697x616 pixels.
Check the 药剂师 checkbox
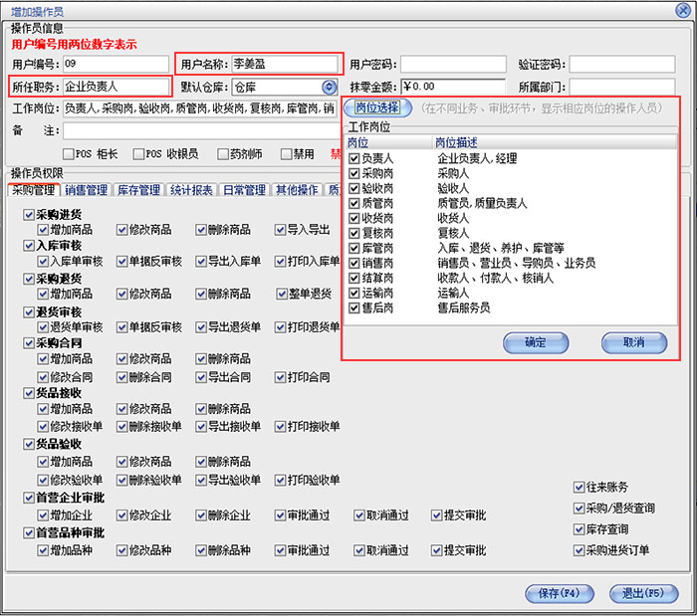[220, 154]
